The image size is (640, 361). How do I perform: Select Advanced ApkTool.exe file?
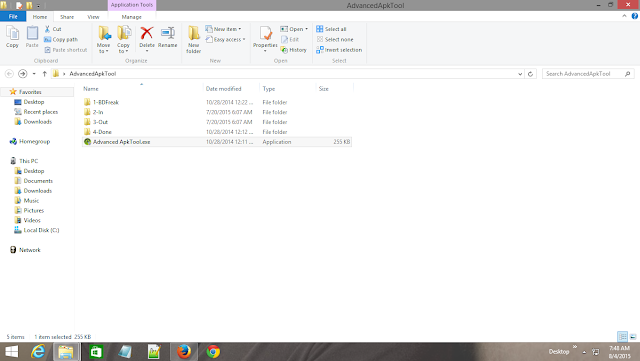[x=217, y=142]
